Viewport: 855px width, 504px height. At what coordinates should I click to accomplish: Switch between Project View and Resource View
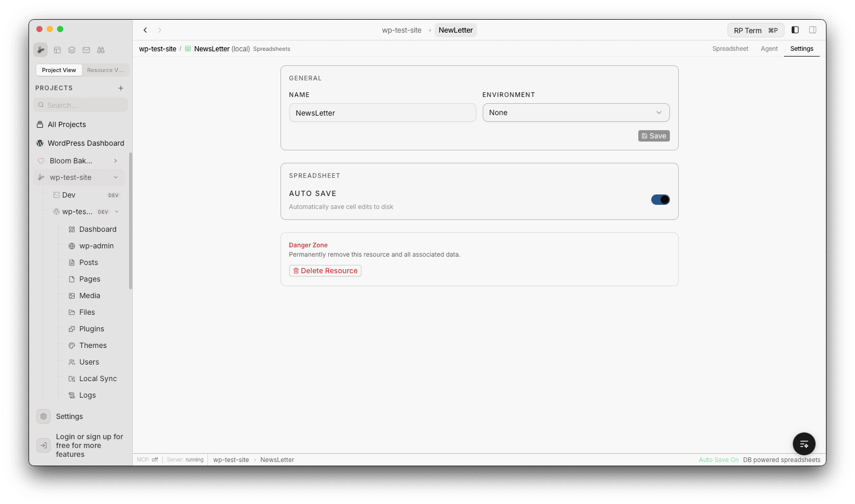click(105, 69)
